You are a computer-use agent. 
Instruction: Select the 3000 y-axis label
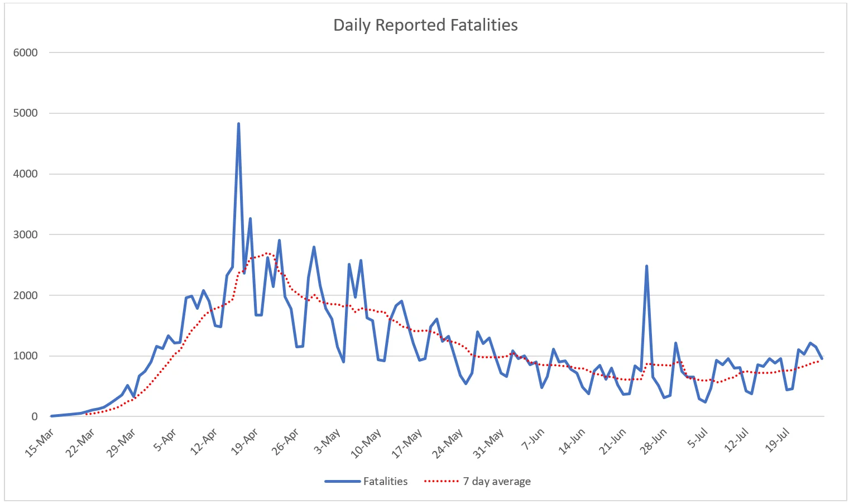pyautogui.click(x=26, y=235)
